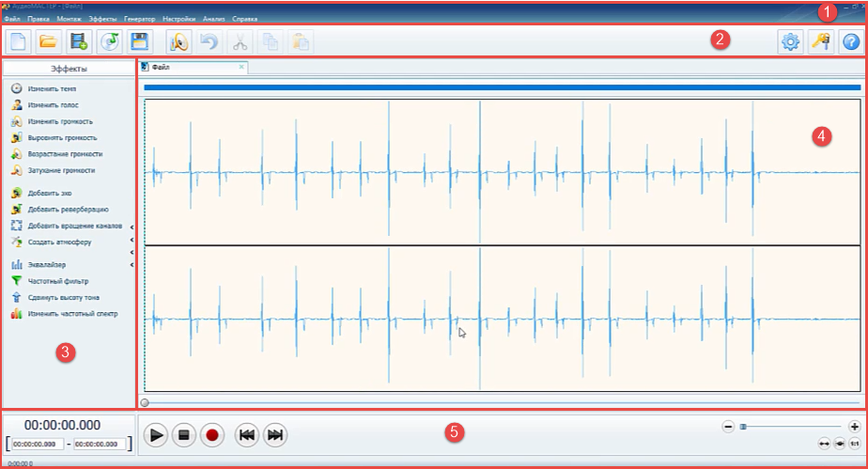This screenshot has height=469, width=868.
Task: Open the Эквалайзер effect
Action: [47, 265]
